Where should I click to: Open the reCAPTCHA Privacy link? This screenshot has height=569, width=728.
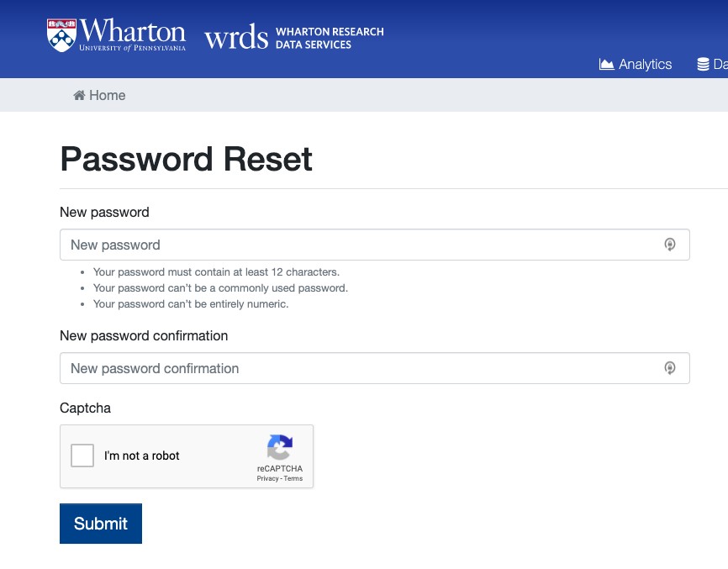coord(267,478)
